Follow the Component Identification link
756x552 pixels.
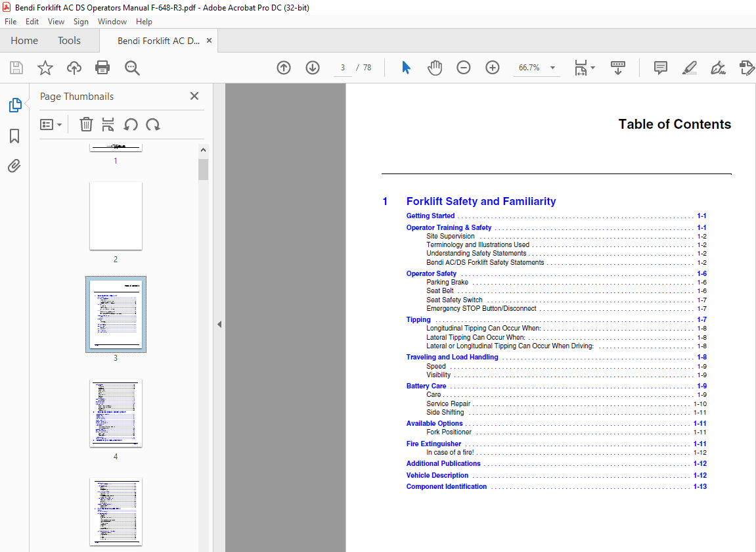pyautogui.click(x=446, y=486)
